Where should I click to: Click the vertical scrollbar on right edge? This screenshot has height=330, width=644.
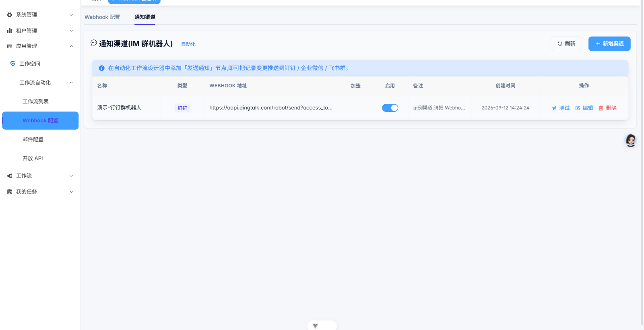coord(642,163)
